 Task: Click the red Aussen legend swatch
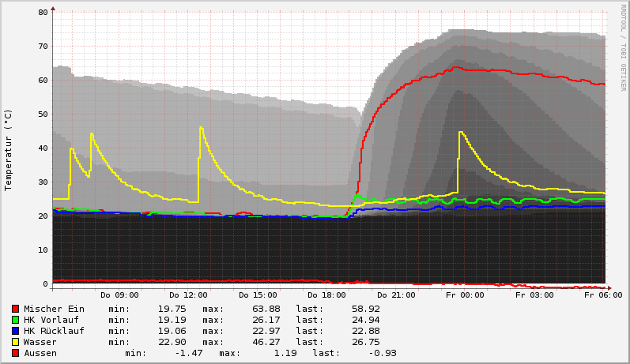[x=15, y=353]
